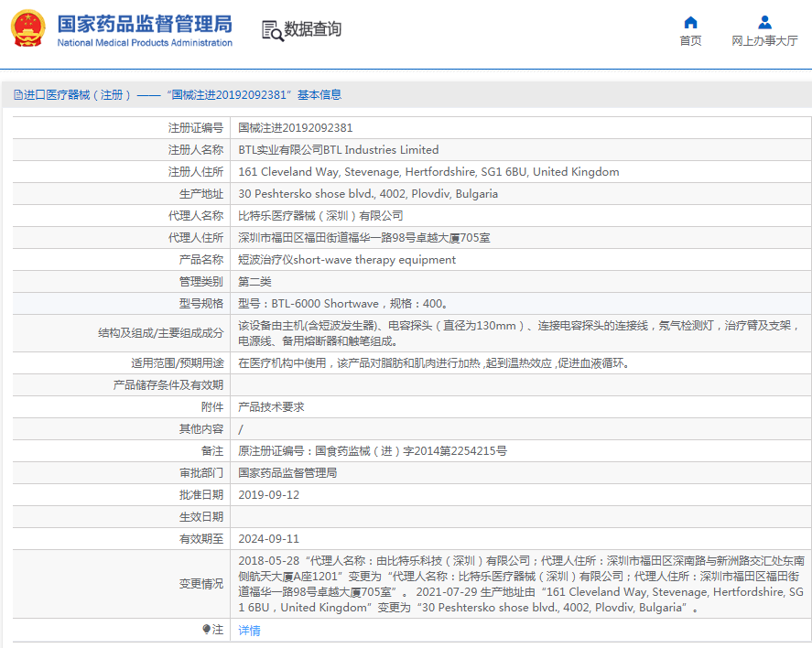
Task: Select BTL Industries Limited registrant name
Action: click(338, 149)
